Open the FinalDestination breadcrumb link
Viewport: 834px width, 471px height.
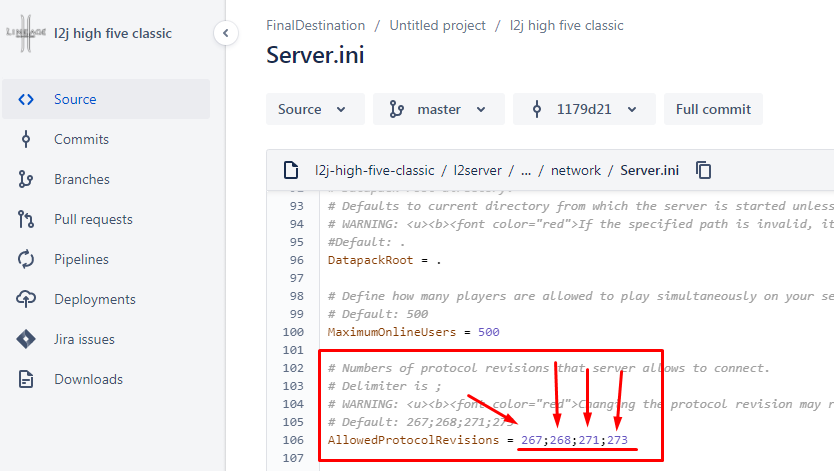pos(315,25)
